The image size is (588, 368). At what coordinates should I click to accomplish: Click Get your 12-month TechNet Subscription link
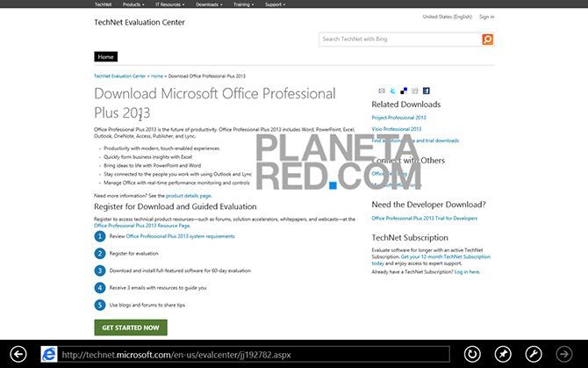pos(446,257)
